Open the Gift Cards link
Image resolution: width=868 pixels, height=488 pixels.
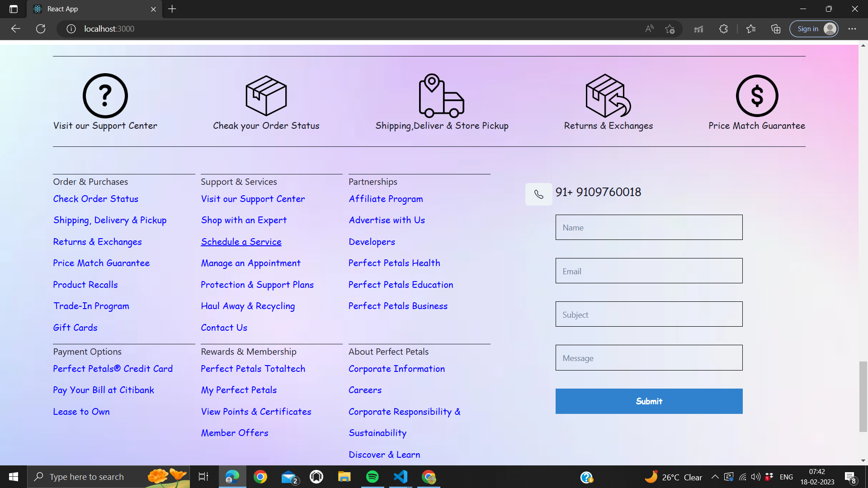pyautogui.click(x=75, y=328)
